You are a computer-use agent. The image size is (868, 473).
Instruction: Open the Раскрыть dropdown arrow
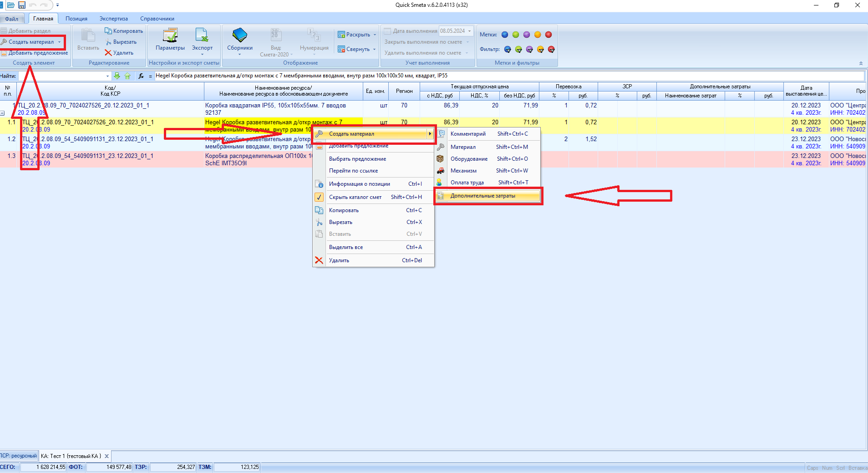point(375,35)
